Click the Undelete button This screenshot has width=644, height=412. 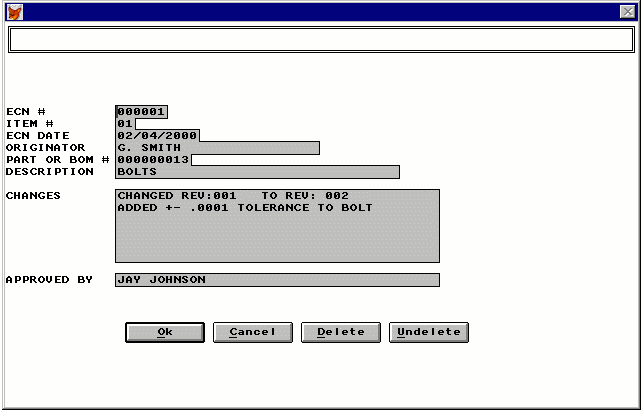(x=429, y=332)
